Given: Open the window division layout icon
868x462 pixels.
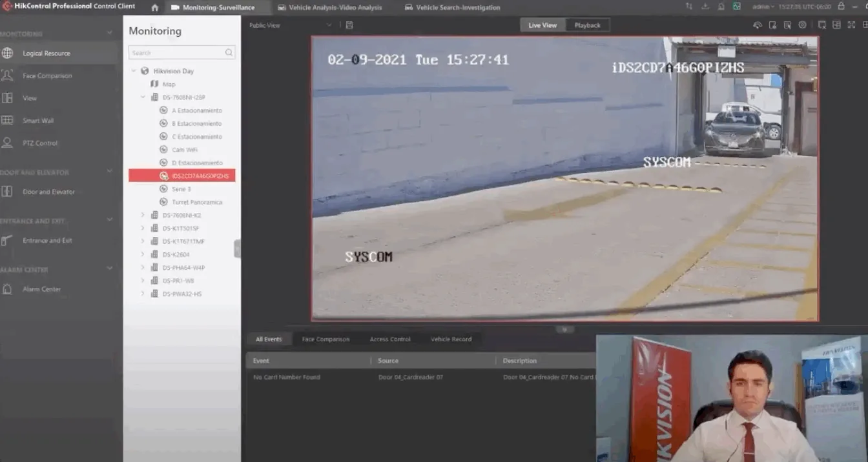Looking at the screenshot, I should click(x=836, y=25).
